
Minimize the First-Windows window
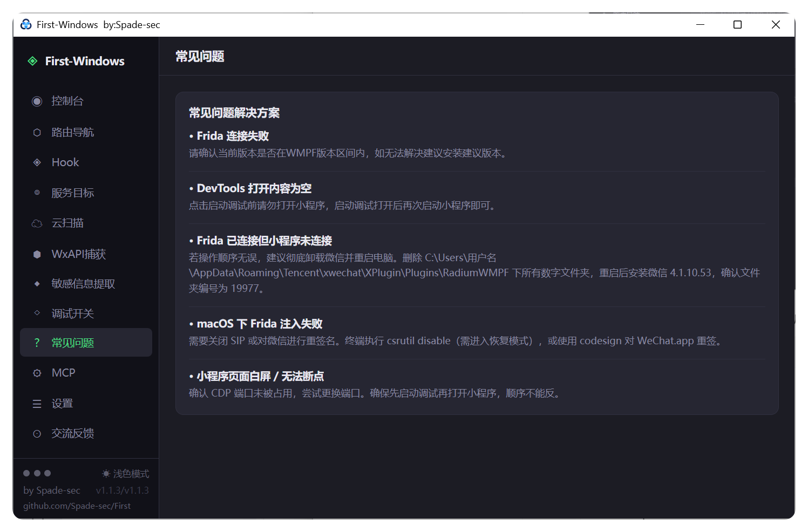701,24
